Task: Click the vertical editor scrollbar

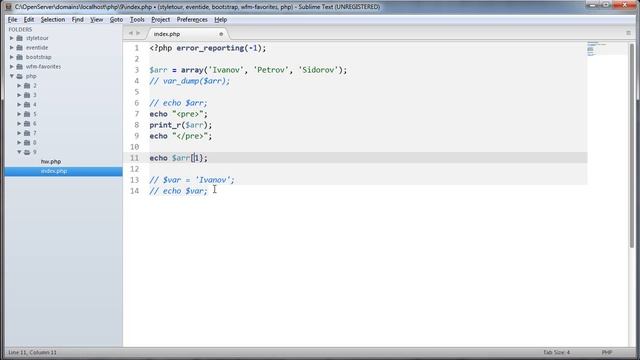Action: [x=631, y=145]
